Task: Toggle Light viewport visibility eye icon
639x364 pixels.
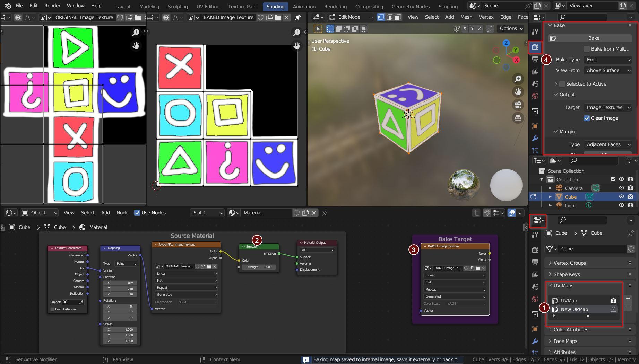Action: point(622,205)
